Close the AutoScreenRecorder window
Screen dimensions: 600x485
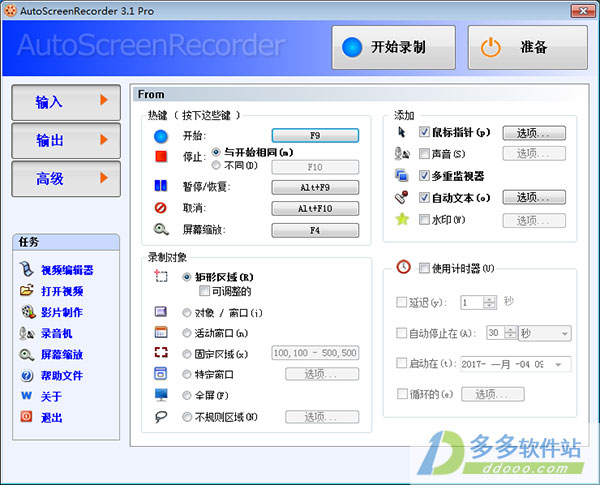[x=583, y=11]
